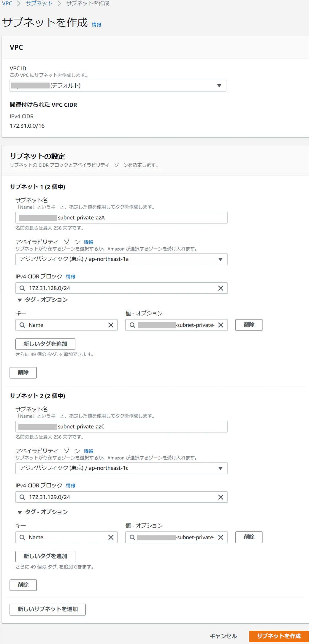The image size is (309, 644).
Task: Open ap-northeast-1c availability zone dropdown
Action: 121,468
